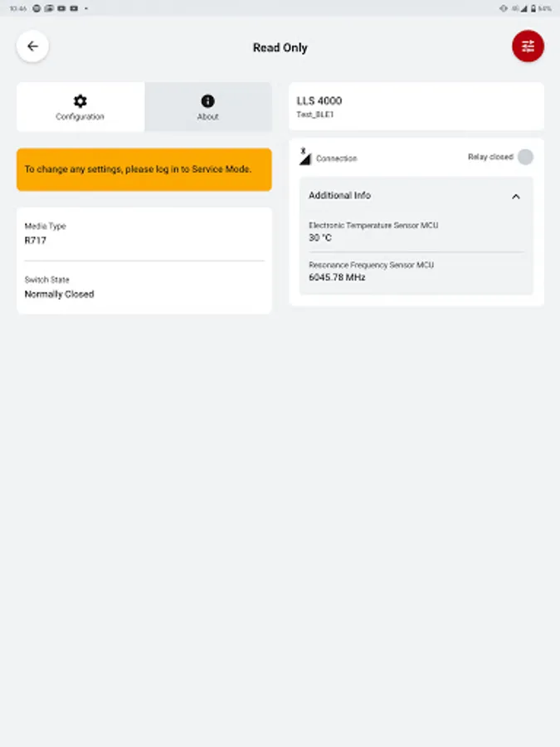Click the Additional Info header
The width and height of the screenshot is (560, 747).
pos(416,196)
